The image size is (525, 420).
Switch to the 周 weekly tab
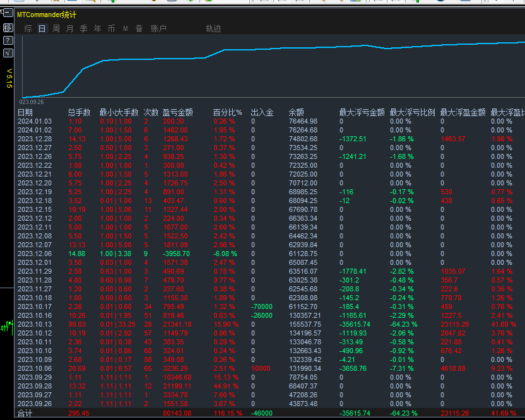[56, 28]
